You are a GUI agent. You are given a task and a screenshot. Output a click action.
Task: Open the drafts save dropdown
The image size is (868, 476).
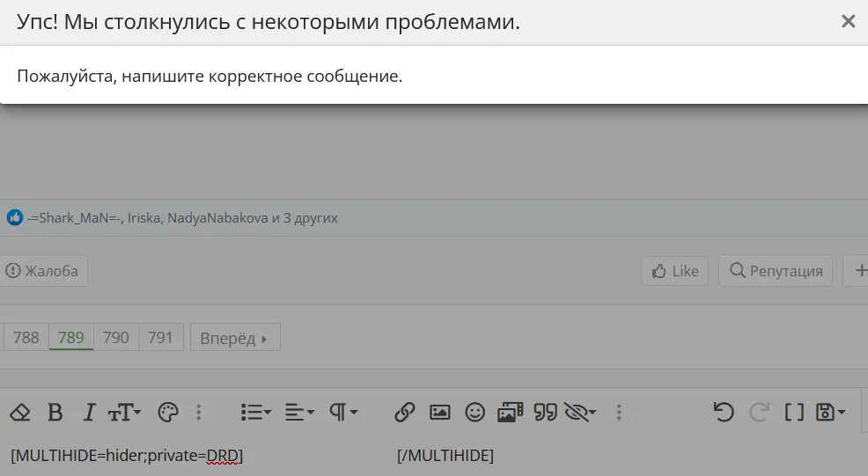tap(830, 413)
